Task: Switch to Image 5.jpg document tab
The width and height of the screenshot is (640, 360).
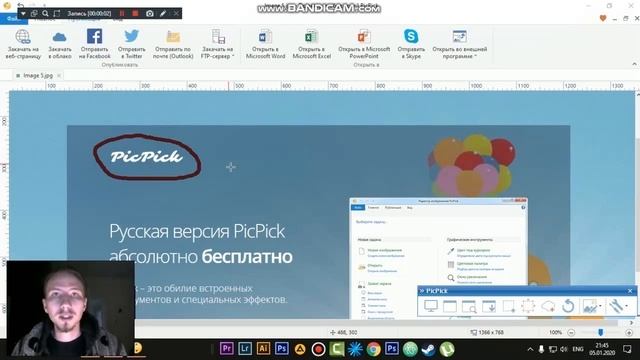Action: coord(38,76)
